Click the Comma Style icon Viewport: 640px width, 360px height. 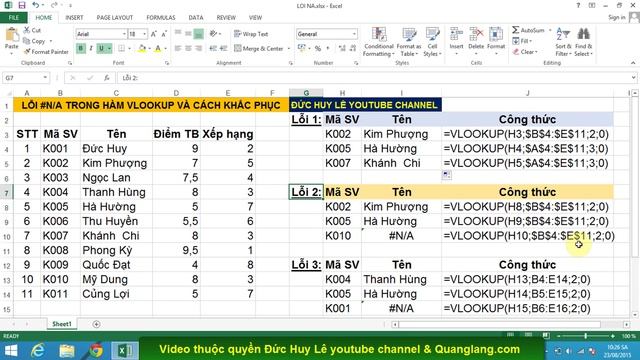coord(328,49)
